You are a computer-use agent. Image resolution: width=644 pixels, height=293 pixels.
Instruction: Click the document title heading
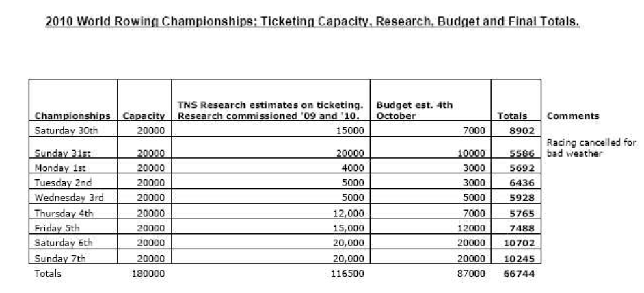(x=312, y=22)
